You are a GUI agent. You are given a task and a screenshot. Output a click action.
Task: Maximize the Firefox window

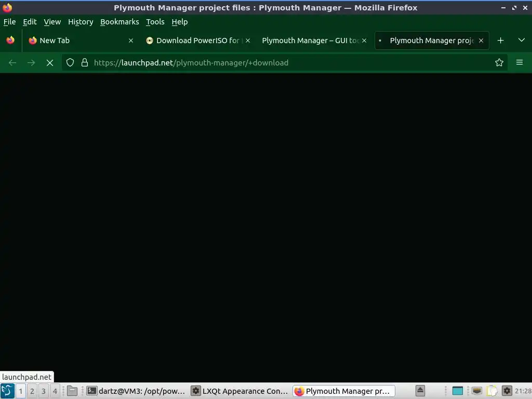coord(514,8)
